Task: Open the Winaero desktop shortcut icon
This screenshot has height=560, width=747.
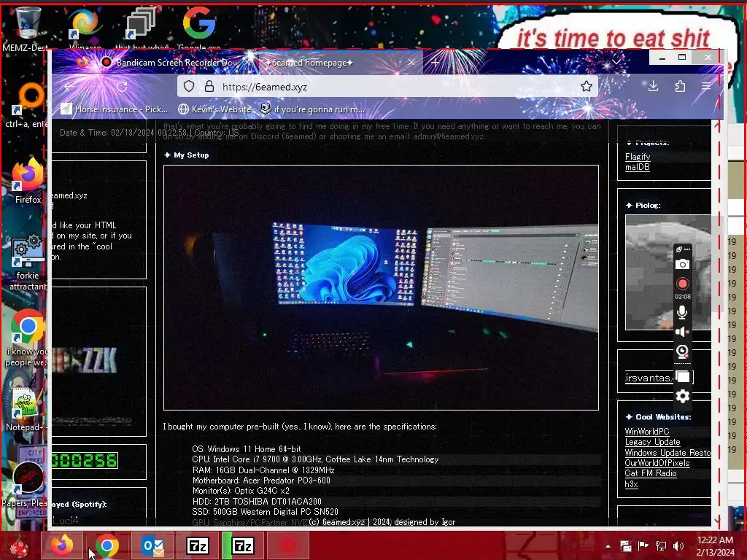Action: (x=85, y=27)
